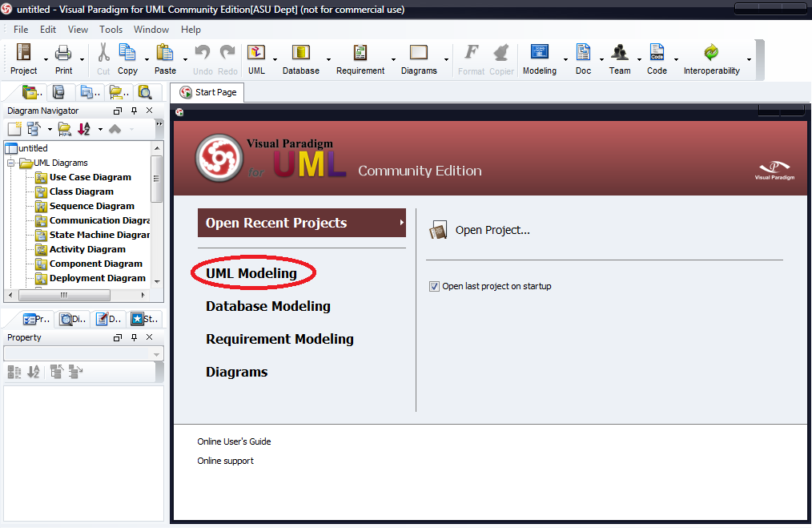Click the categorized view icon in Property toolbar

pos(14,372)
